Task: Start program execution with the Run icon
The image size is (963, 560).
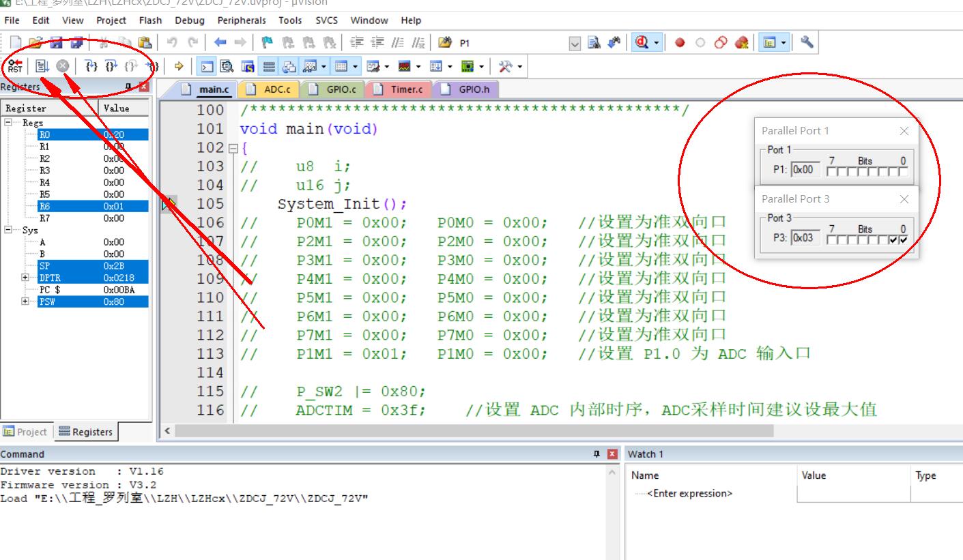Action: pyautogui.click(x=42, y=66)
